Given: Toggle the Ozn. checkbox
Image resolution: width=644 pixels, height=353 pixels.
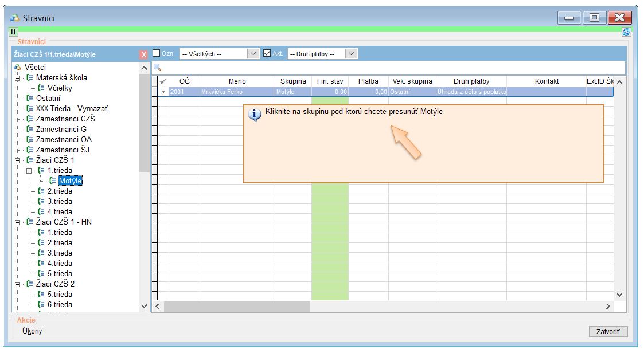Looking at the screenshot, I should (x=157, y=53).
